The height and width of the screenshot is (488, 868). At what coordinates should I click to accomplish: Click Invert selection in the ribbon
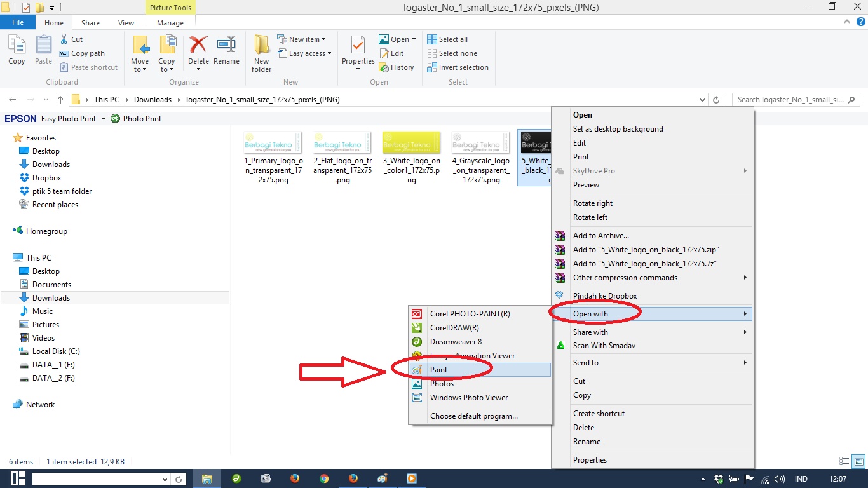click(458, 67)
